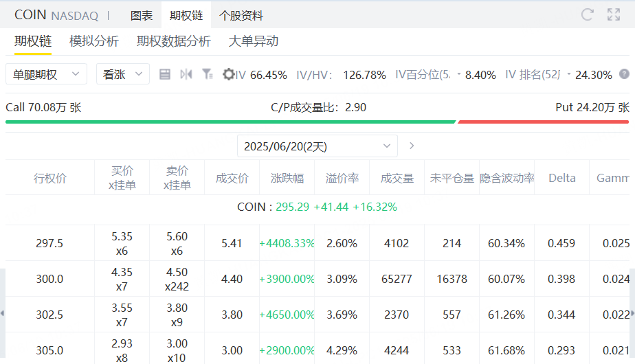This screenshot has height=364, width=635.
Task: Click the Gamma column header
Action: click(x=613, y=178)
